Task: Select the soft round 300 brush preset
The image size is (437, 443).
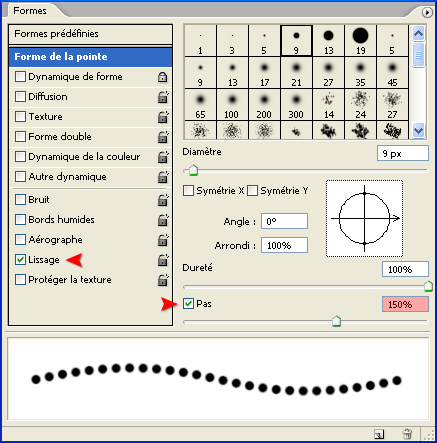Action: tap(296, 105)
